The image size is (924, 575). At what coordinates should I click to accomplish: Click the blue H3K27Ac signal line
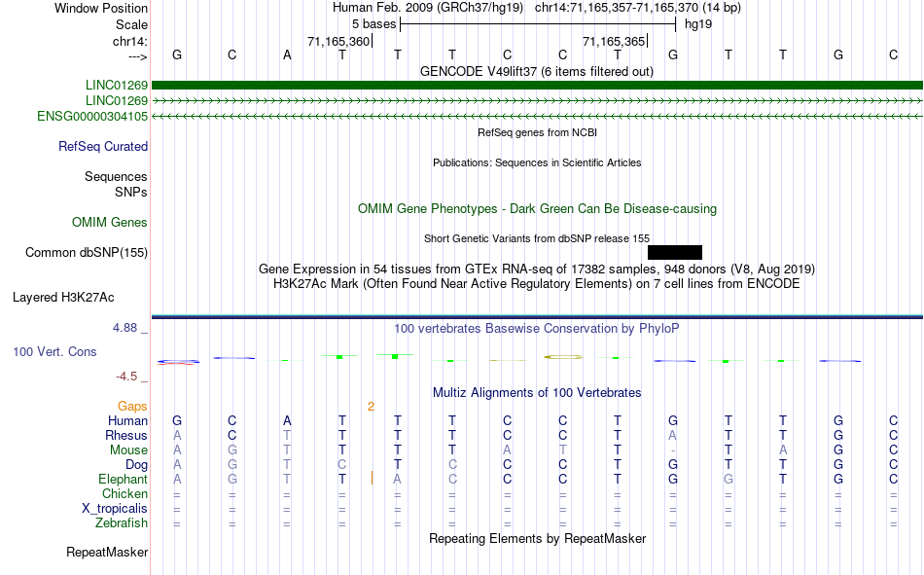point(537,317)
